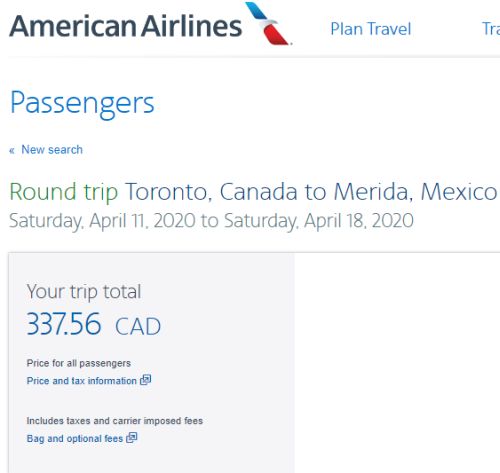Click the American Airlines flight symbol logo
The image size is (500, 473).
(x=268, y=23)
